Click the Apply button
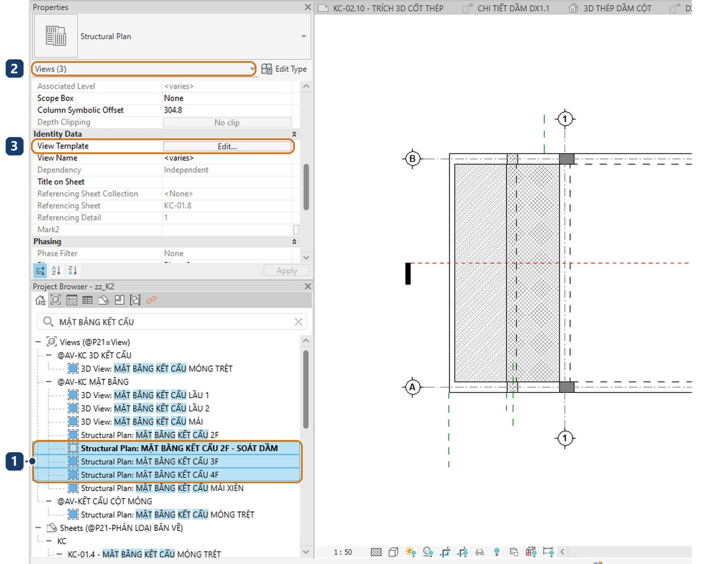728x564 pixels. [286, 271]
